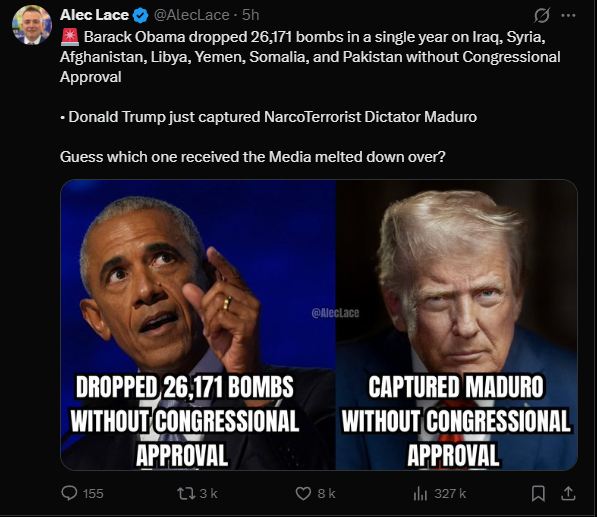Click the 5h timestamp link
The height and width of the screenshot is (517, 597).
coord(251,15)
